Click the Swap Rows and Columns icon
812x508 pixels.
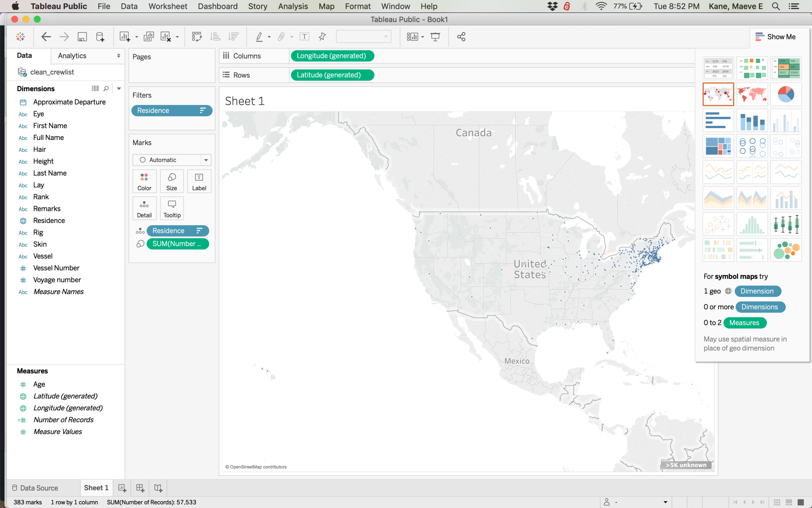pos(197,37)
